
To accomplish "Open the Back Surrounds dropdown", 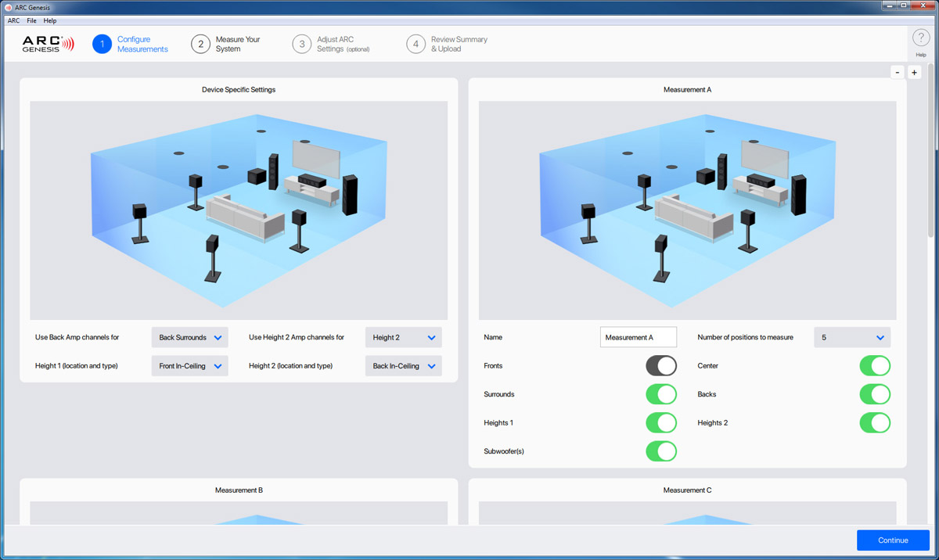I will (x=190, y=338).
